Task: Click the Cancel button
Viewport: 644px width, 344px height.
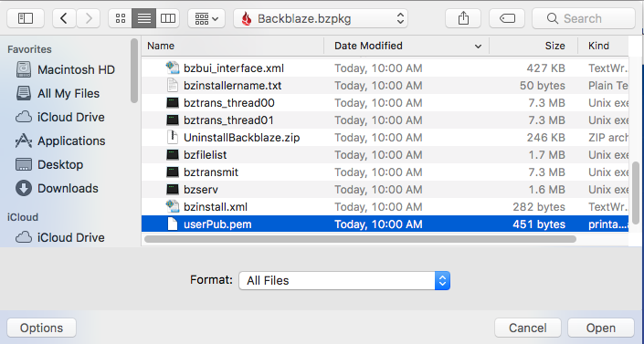Action: click(527, 328)
